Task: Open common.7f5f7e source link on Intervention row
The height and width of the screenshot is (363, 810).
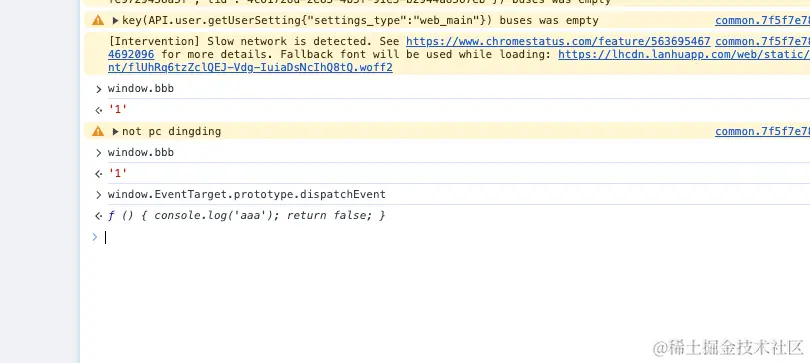Action: (762, 41)
